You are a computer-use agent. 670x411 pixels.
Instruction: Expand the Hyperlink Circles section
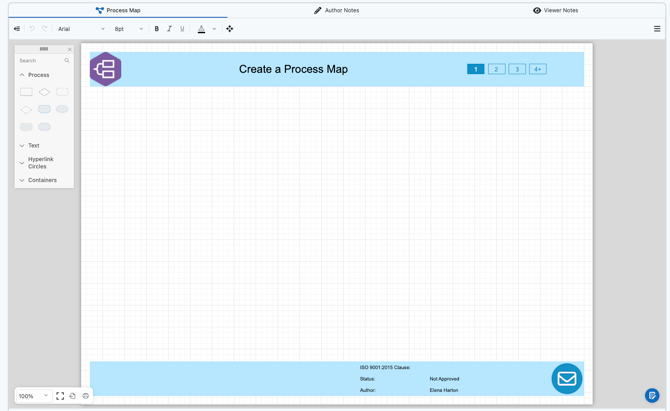pyautogui.click(x=37, y=163)
